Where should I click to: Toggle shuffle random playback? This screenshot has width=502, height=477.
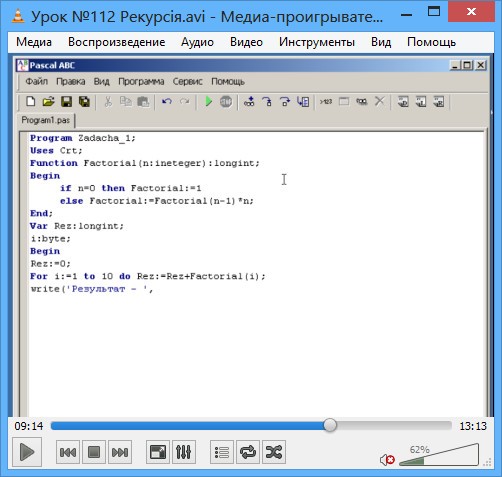tap(274, 452)
